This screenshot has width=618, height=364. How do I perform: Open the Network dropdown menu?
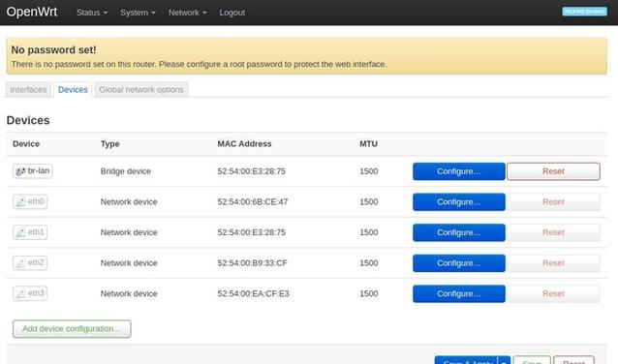point(187,13)
